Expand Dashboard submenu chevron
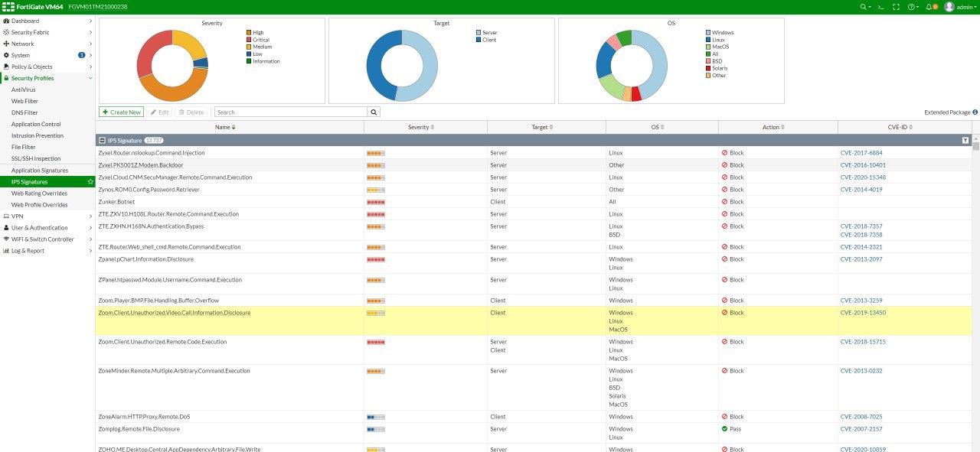This screenshot has width=980, height=452. click(x=90, y=21)
